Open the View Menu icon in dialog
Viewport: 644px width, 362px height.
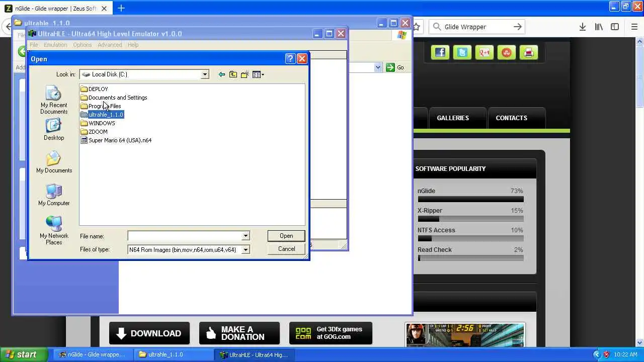(256, 74)
